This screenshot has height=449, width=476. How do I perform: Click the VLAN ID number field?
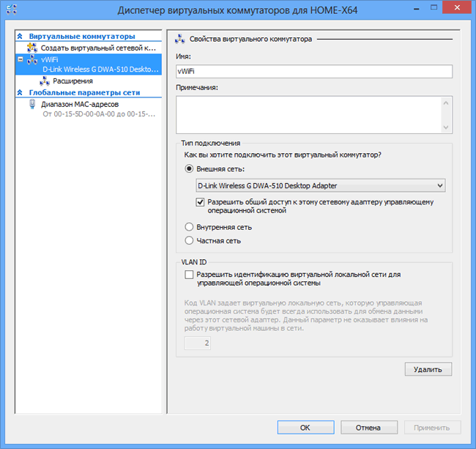[x=198, y=343]
